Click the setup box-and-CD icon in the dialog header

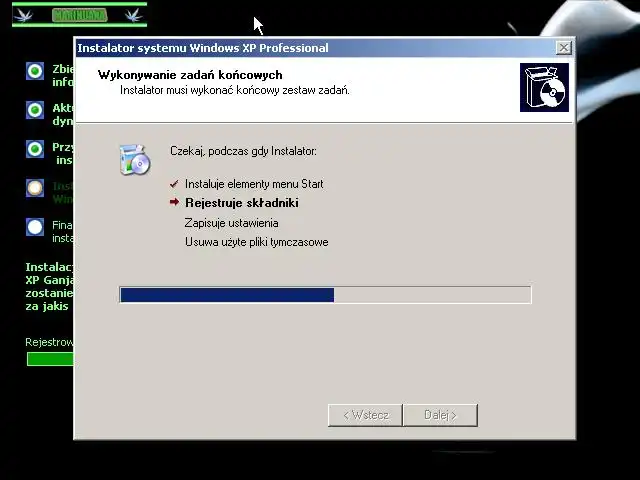point(544,87)
